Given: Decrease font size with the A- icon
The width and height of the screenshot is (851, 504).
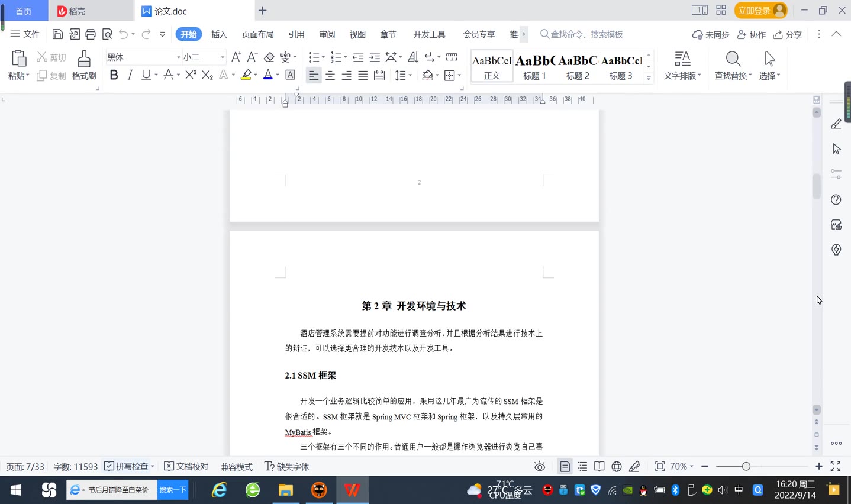Looking at the screenshot, I should (x=252, y=57).
